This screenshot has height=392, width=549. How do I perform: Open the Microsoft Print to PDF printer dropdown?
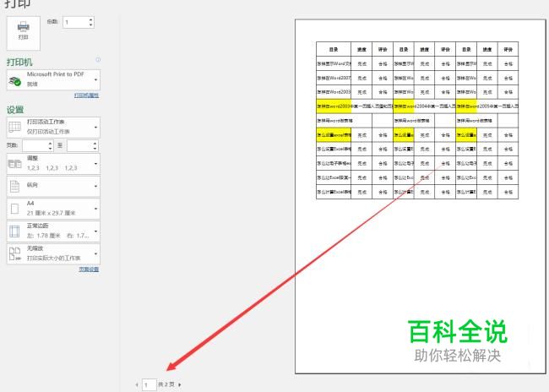click(x=53, y=79)
